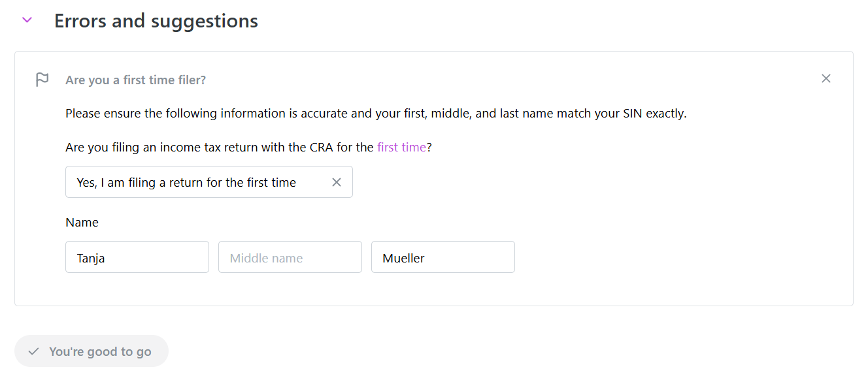Click the flag icon beside first time filer
Image resolution: width=868 pixels, height=380 pixels.
pos(42,80)
